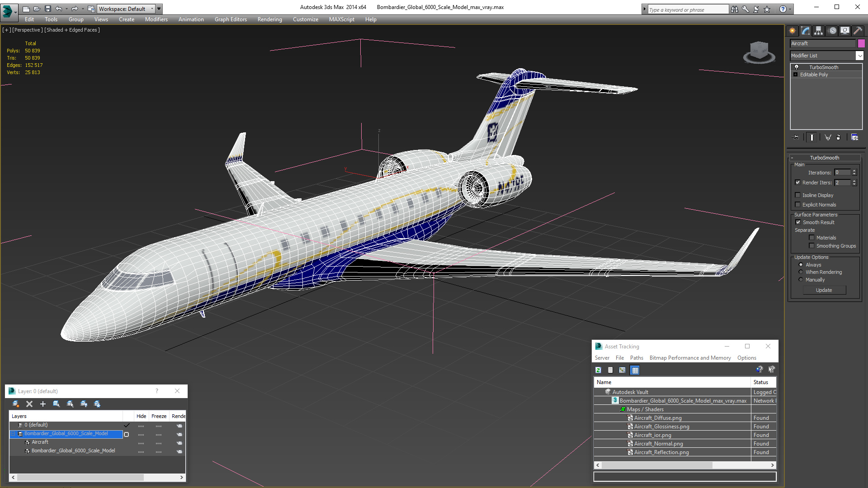
Task: Delete highlighted layer with X icon
Action: coord(29,404)
